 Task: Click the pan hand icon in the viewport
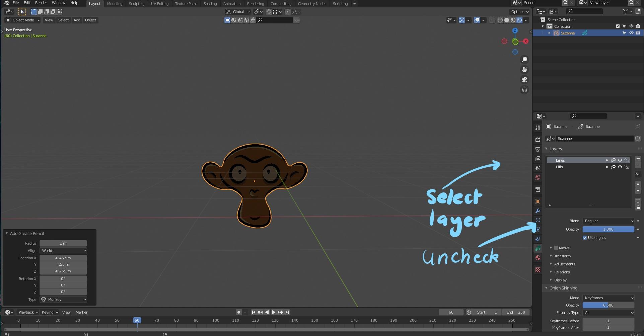coord(524,70)
